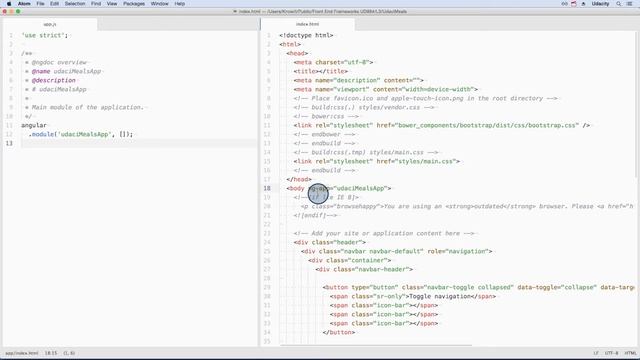Click the 'use strict'; line in app.js
640x360 pixels.
click(44, 36)
